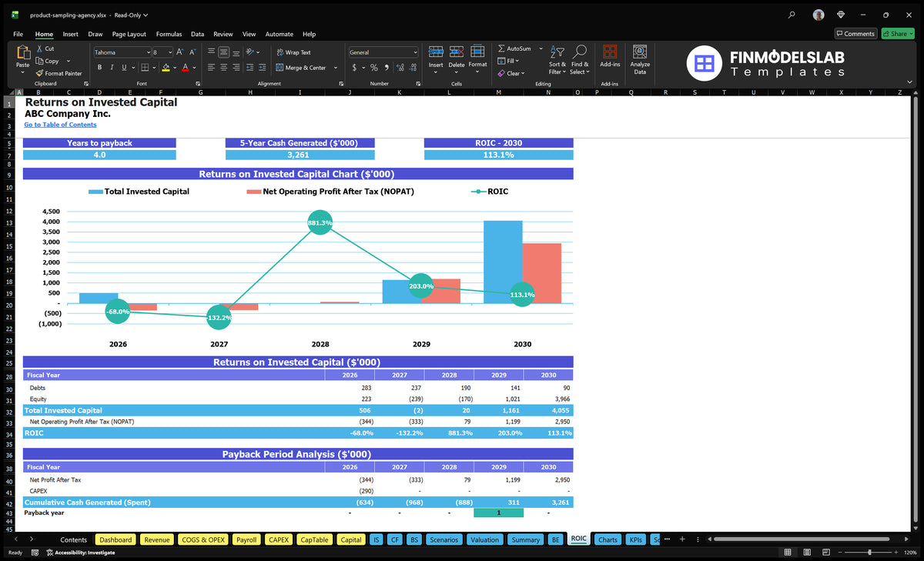Open the General number format dropdown
The width and height of the screenshot is (924, 561).
coord(415,52)
